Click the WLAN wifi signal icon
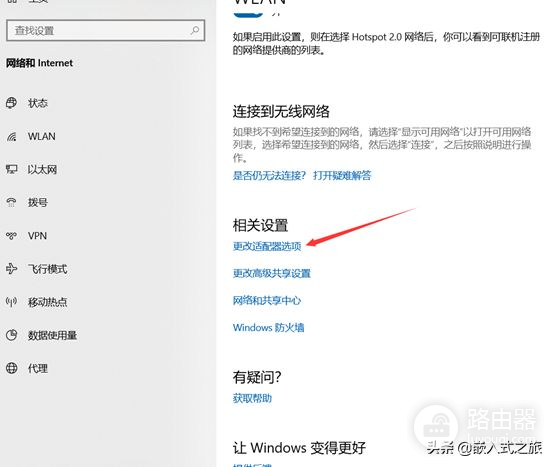This screenshot has width=554, height=467. click(x=12, y=136)
